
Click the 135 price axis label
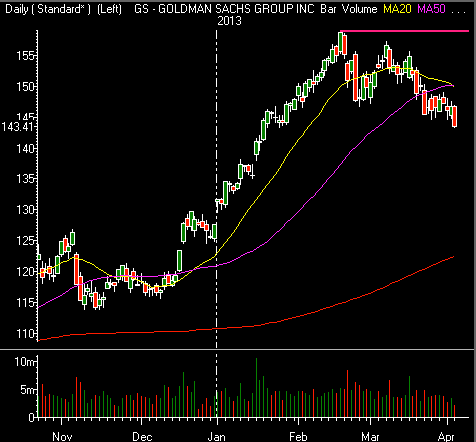coord(25,179)
